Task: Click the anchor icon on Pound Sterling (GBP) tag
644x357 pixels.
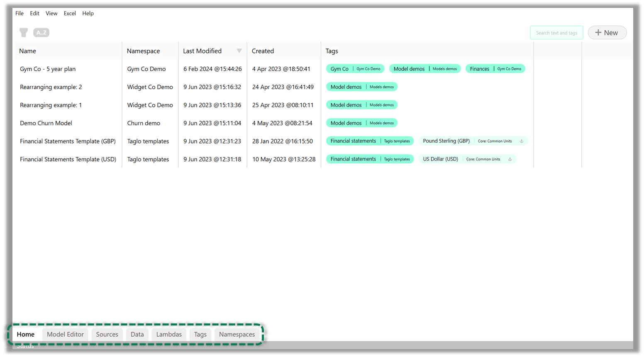Action: click(x=522, y=141)
